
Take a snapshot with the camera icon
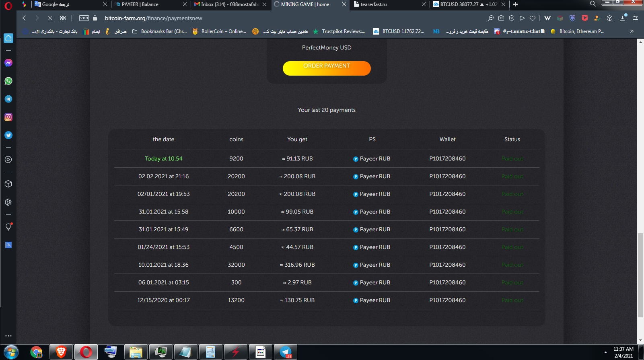click(501, 18)
